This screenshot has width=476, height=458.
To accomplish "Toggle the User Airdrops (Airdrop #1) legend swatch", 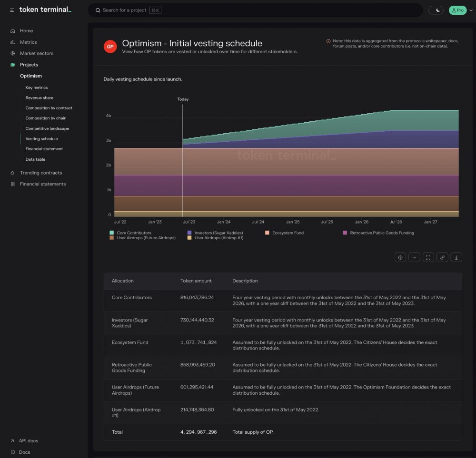I will coord(189,238).
